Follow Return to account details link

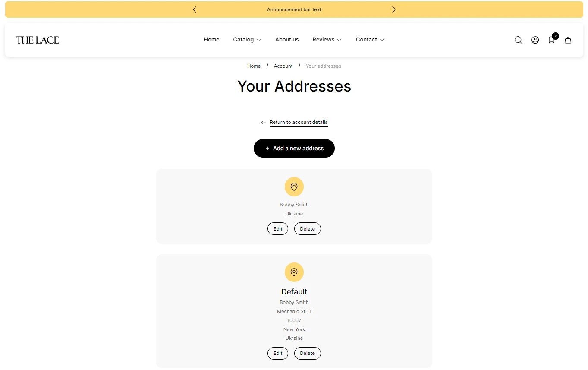[x=299, y=123]
